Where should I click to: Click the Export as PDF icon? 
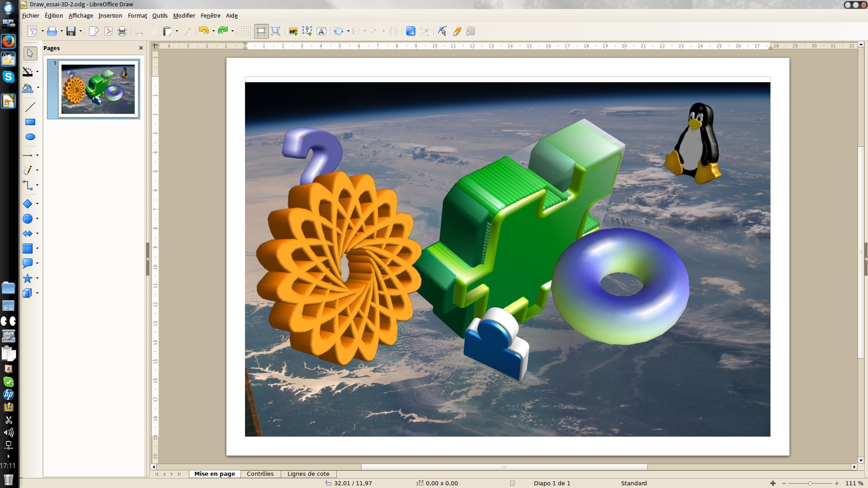[x=108, y=31]
